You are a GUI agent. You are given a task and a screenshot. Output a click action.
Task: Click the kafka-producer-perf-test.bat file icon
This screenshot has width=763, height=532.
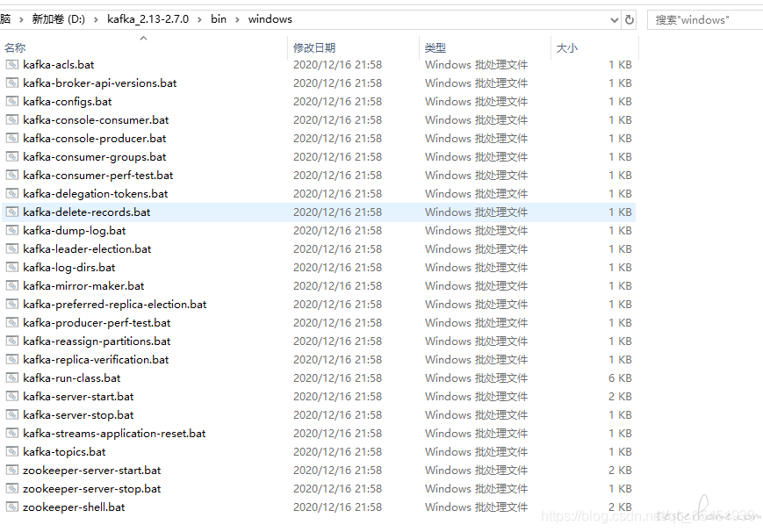[x=12, y=323]
